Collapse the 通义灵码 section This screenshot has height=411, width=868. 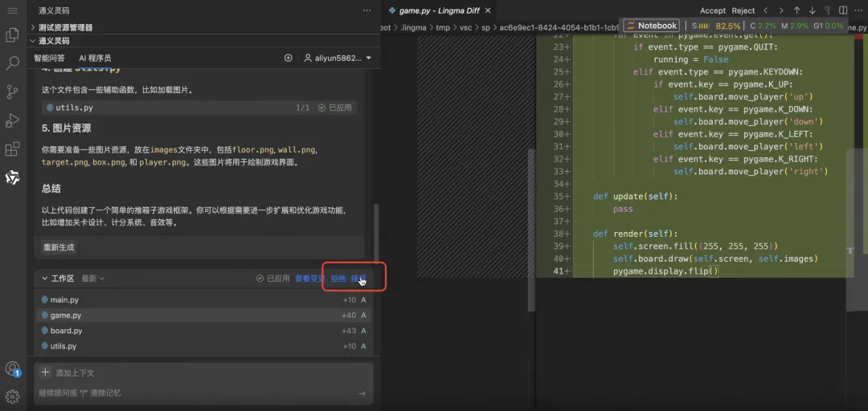tap(54, 41)
